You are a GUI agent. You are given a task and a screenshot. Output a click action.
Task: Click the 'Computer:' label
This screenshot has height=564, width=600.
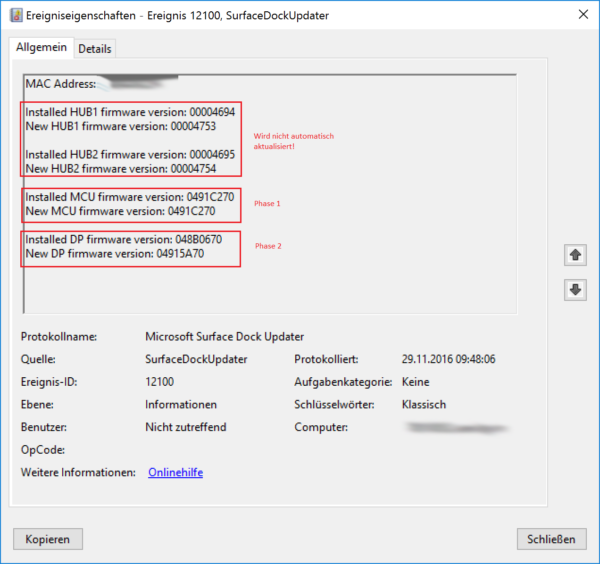[321, 427]
